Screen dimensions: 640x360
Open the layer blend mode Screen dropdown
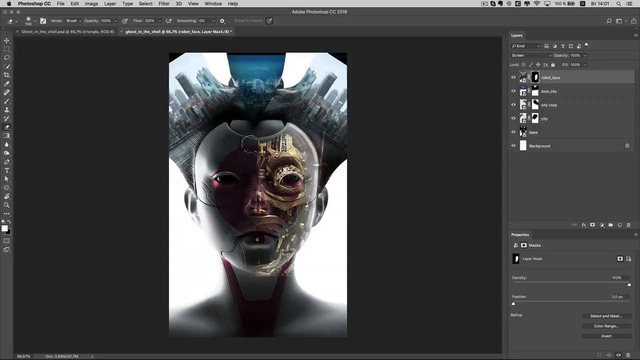pos(531,56)
